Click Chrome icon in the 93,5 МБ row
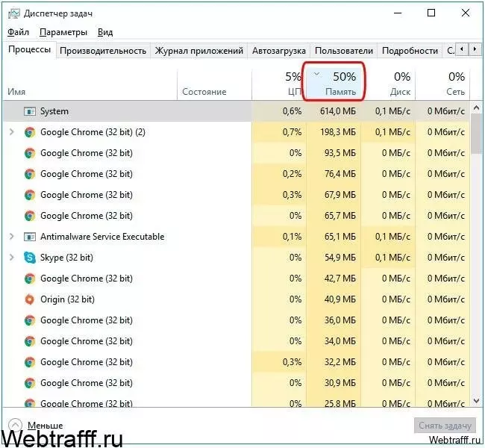The height and width of the screenshot is (448, 485). pyautogui.click(x=30, y=153)
